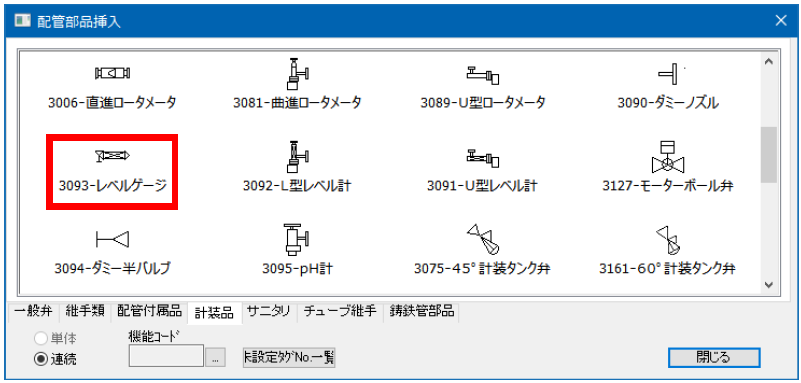Click the 未設定タグNo.一覧 button
This screenshot has width=801, height=383.
pyautogui.click(x=289, y=358)
